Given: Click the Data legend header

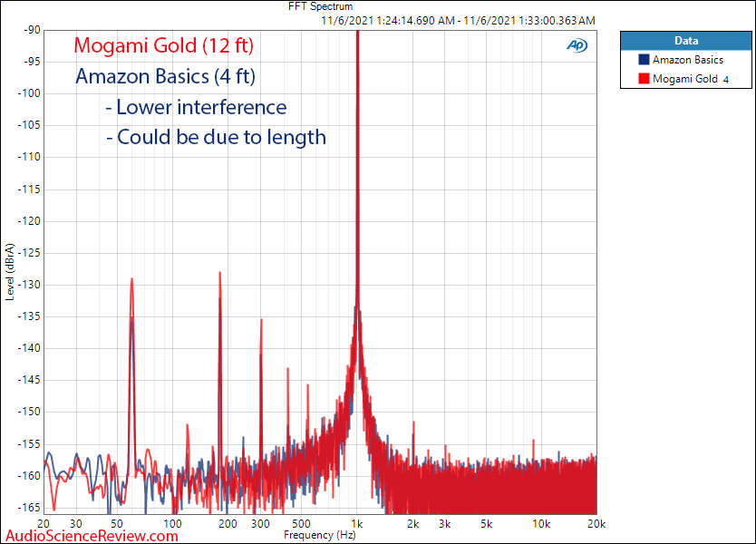Looking at the screenshot, I should tap(686, 41).
